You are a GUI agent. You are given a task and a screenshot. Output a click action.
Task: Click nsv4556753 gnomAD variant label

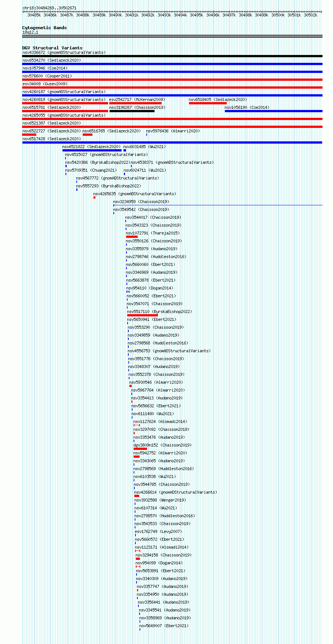tap(169, 351)
